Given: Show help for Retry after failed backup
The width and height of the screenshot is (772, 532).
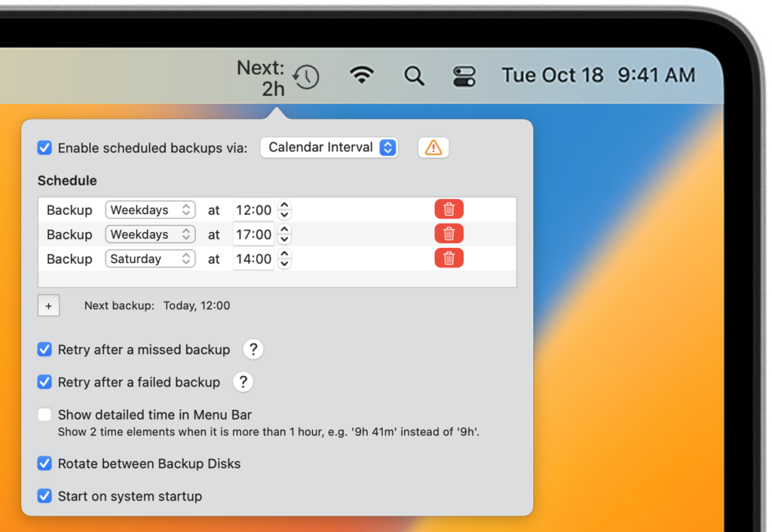Looking at the screenshot, I should click(x=244, y=382).
